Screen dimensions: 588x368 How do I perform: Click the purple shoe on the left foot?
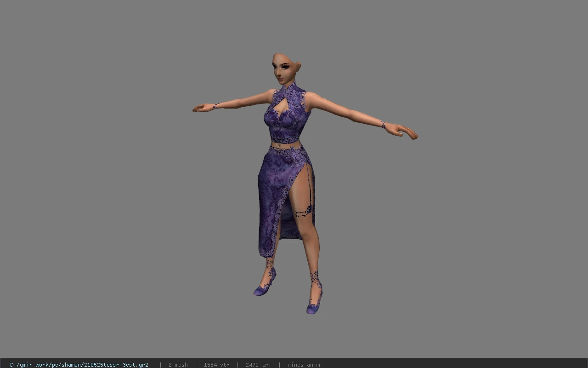point(265,284)
